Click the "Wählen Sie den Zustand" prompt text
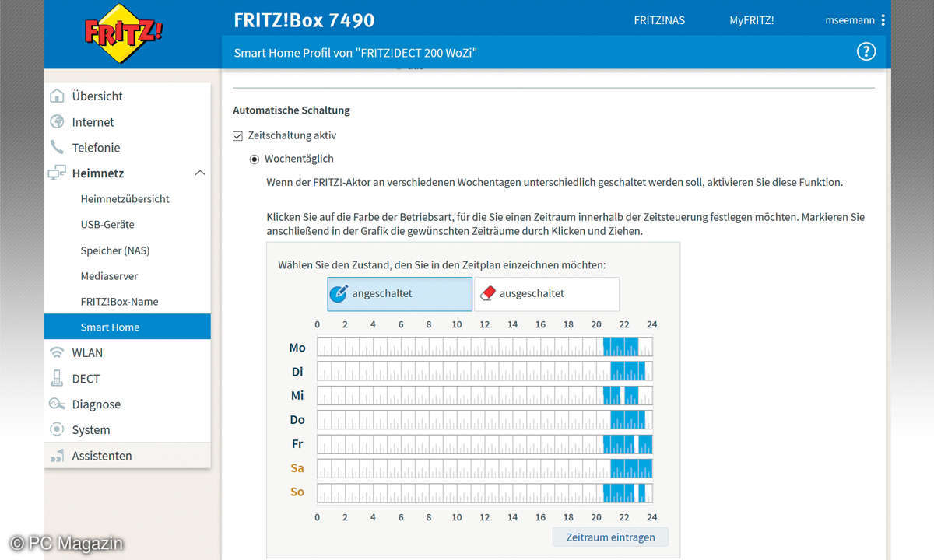Screen dimensions: 934x560 coord(441,265)
